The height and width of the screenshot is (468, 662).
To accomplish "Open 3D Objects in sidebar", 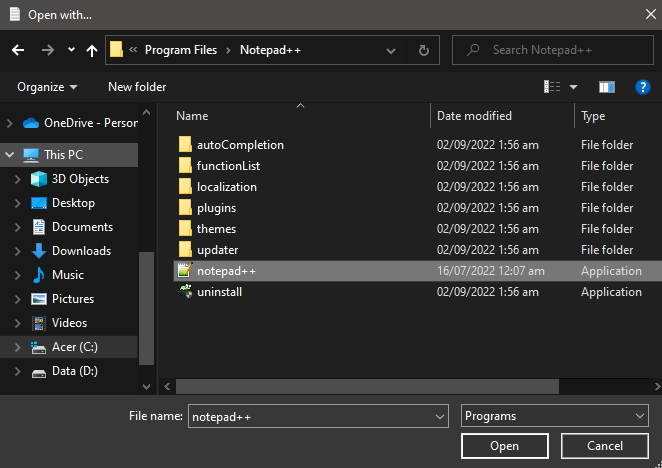I will tap(80, 179).
